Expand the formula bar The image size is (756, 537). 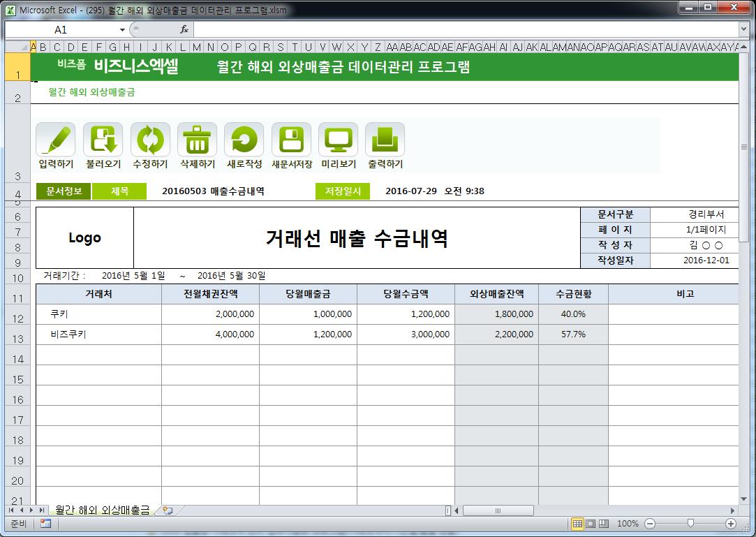[x=743, y=29]
